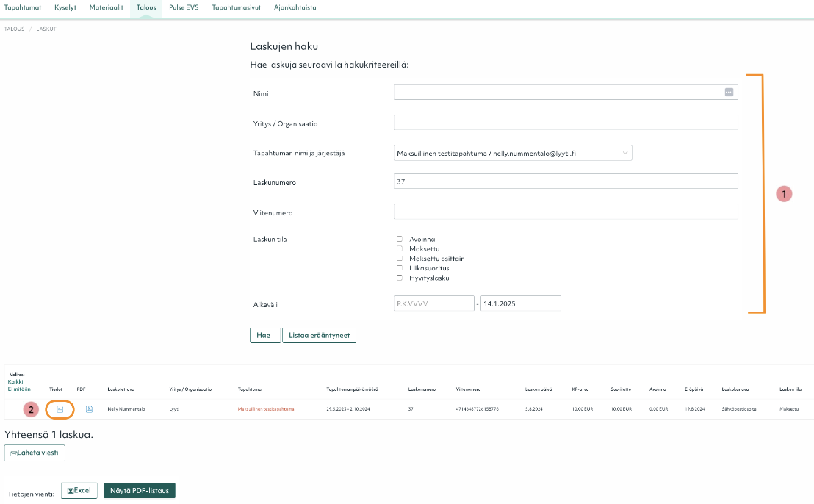Image resolution: width=814 pixels, height=504 pixels.
Task: Focus the Viitenumero input field
Action: point(566,212)
